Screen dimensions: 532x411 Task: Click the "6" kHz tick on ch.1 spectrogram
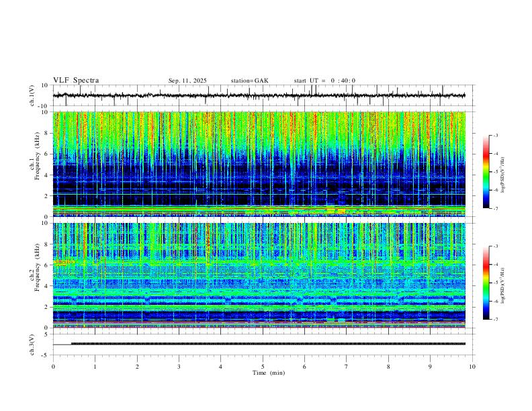click(46, 154)
